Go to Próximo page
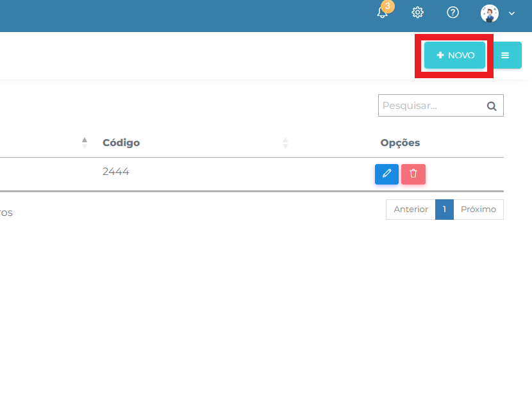 point(478,210)
